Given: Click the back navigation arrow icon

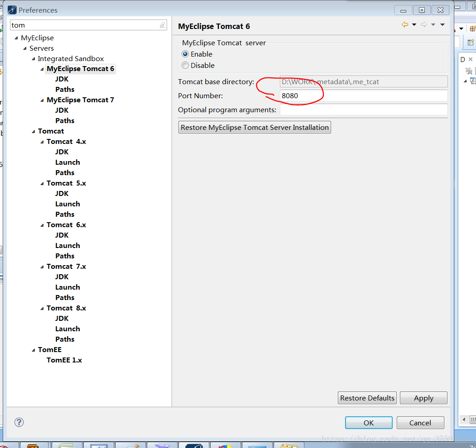Looking at the screenshot, I should click(x=404, y=24).
